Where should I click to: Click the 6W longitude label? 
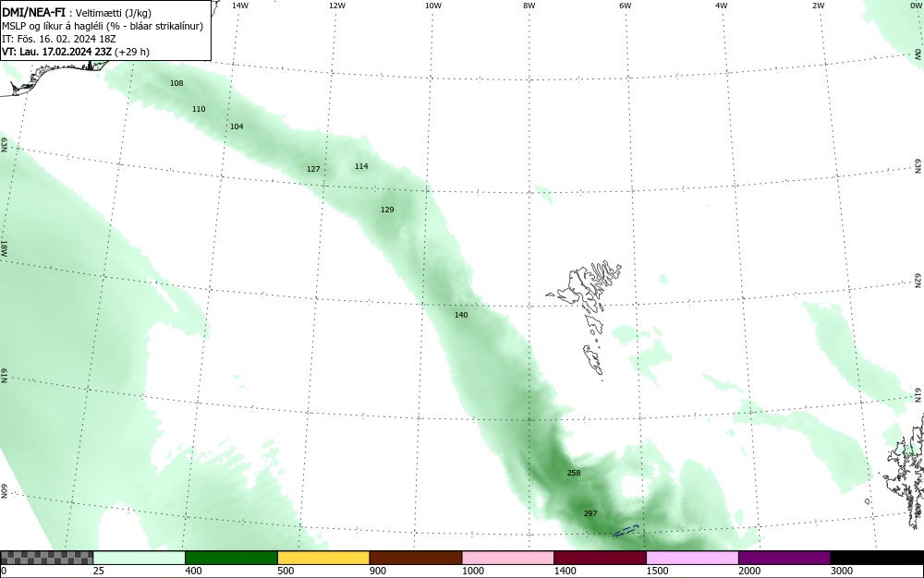click(626, 6)
